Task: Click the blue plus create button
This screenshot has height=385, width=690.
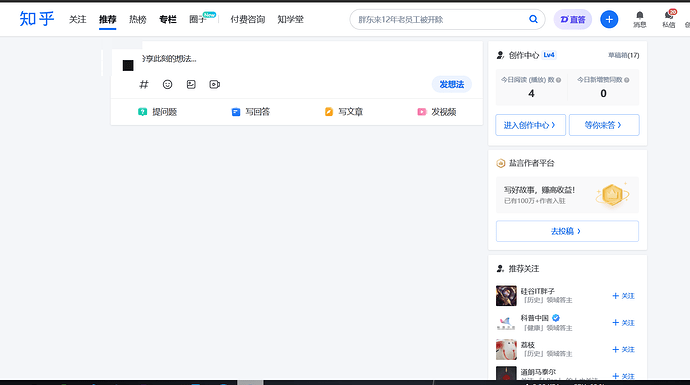Action: [609, 19]
